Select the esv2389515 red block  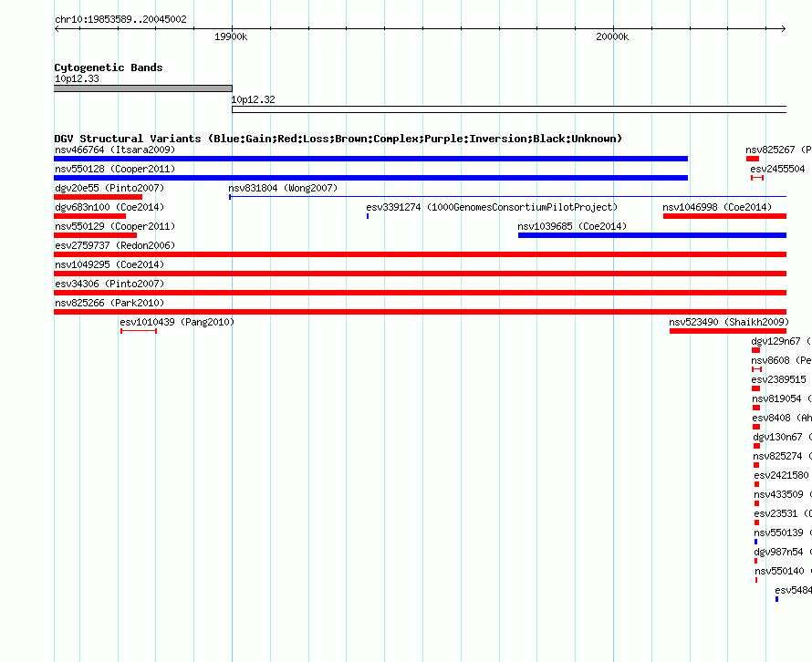[x=756, y=388]
